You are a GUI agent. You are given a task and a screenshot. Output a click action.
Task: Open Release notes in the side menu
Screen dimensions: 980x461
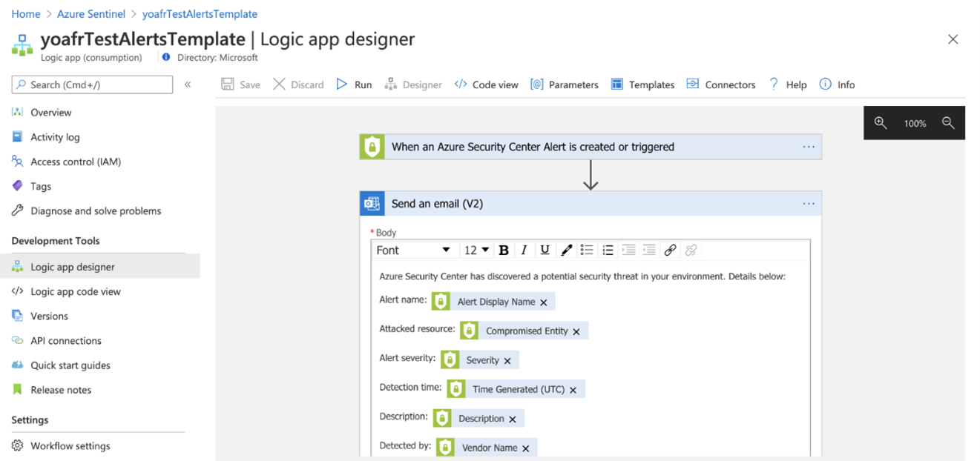pyautogui.click(x=61, y=389)
